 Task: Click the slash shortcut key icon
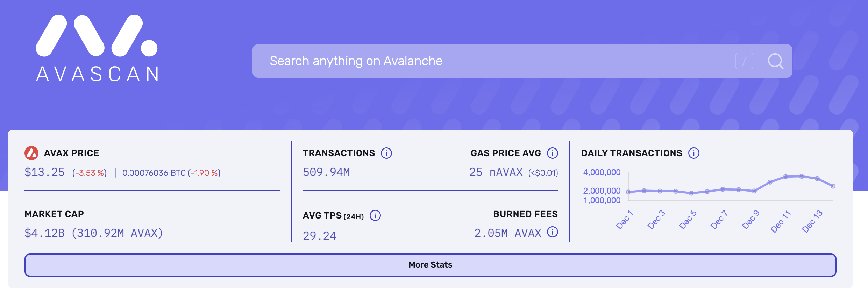[x=744, y=61]
